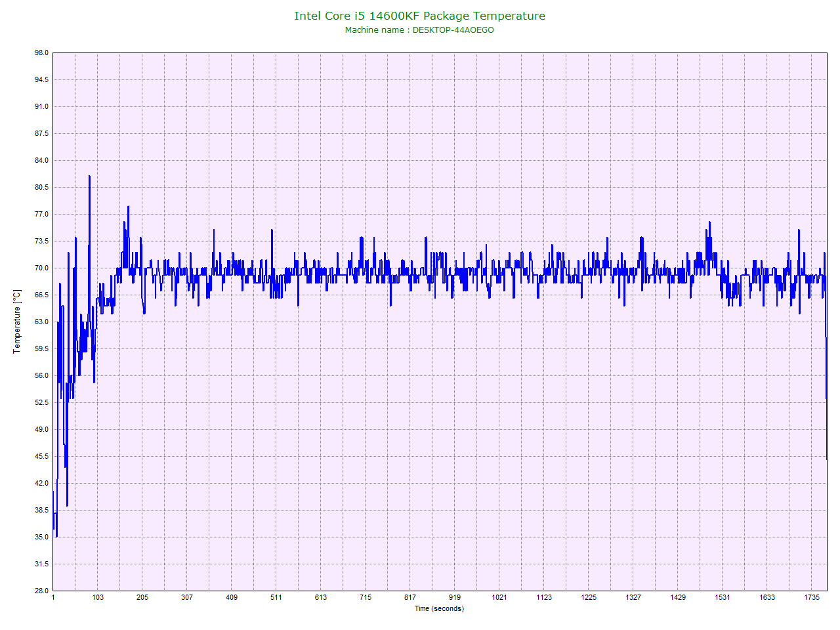Select the 919 seconds tick label

tap(455, 597)
